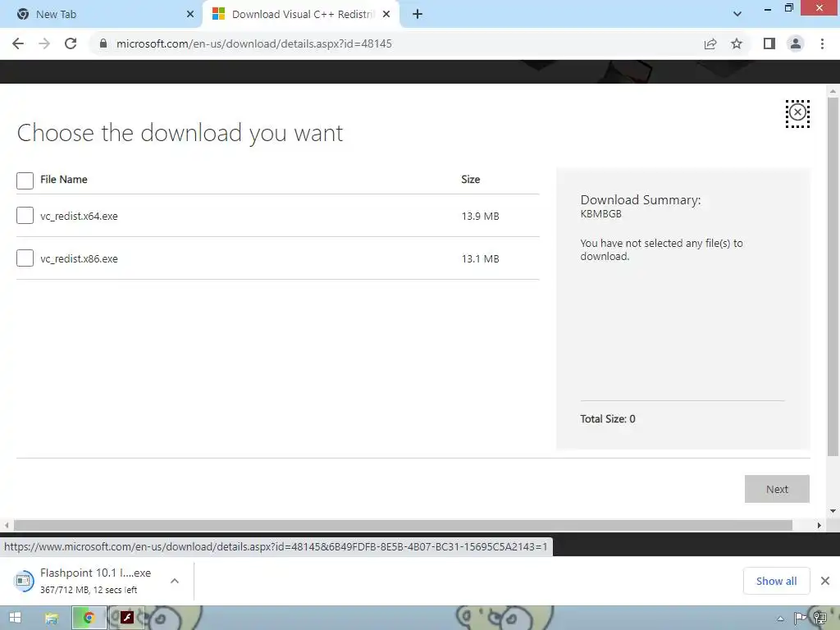The width and height of the screenshot is (840, 630).
Task: Select all files checkbox
Action: pos(25,180)
